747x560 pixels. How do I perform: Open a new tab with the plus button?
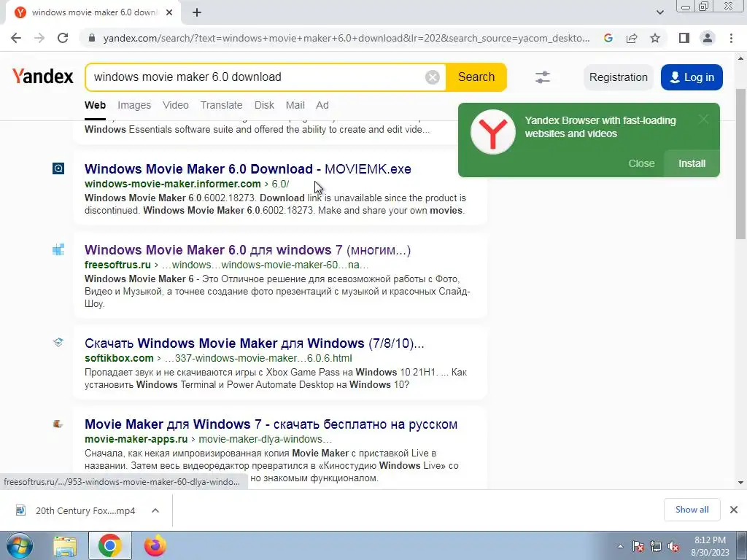pos(197,12)
